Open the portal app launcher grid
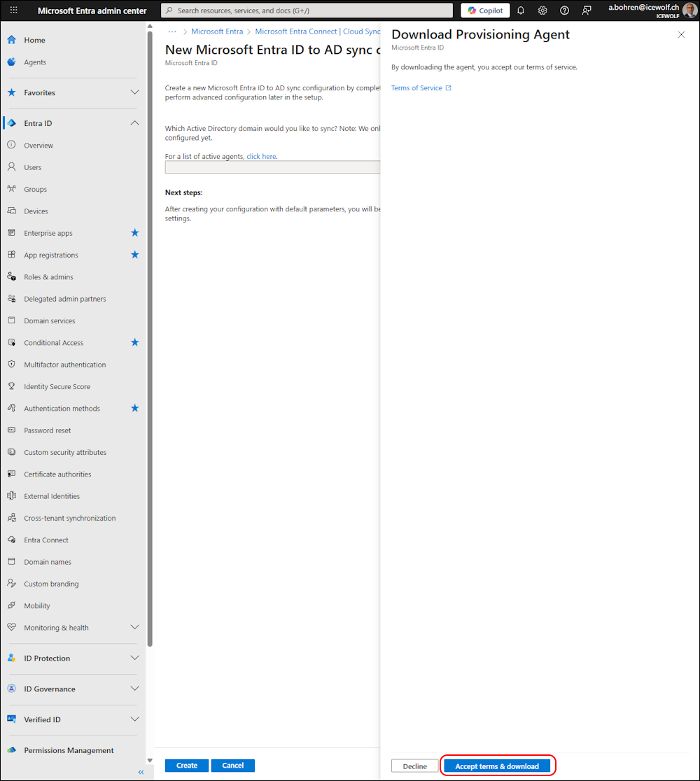The image size is (700, 781). coord(14,10)
